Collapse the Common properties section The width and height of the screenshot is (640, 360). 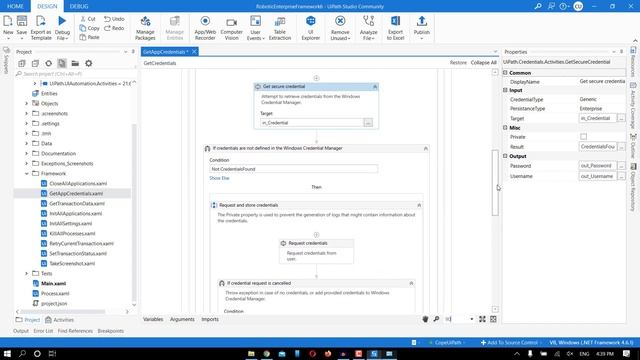tap(505, 73)
